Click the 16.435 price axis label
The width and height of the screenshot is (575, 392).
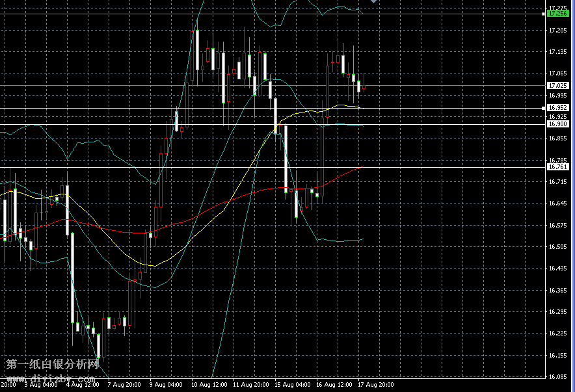click(557, 268)
